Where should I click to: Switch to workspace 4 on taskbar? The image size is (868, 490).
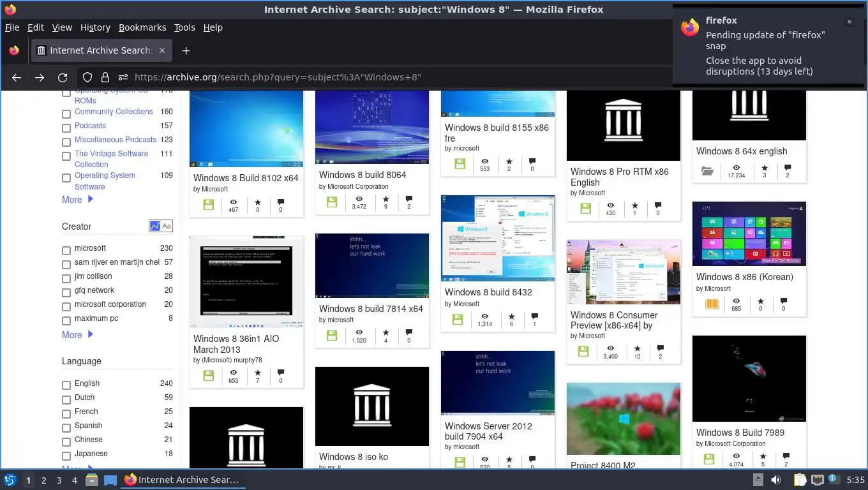coord(75,480)
